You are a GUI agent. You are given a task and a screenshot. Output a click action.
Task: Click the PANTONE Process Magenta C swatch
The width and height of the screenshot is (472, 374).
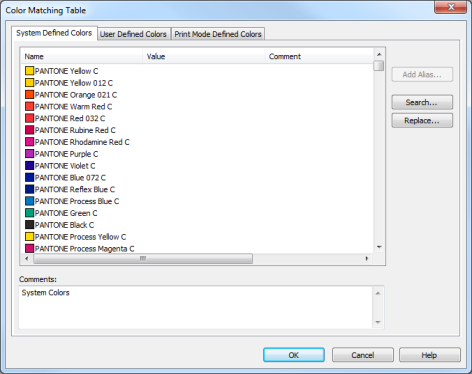(x=30, y=248)
